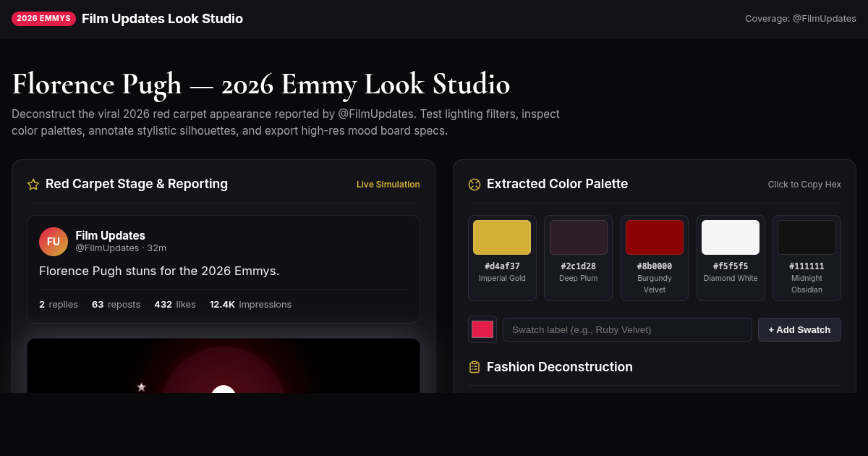Click the #d4af37 hex code
The width and height of the screenshot is (868, 456).
point(502,266)
